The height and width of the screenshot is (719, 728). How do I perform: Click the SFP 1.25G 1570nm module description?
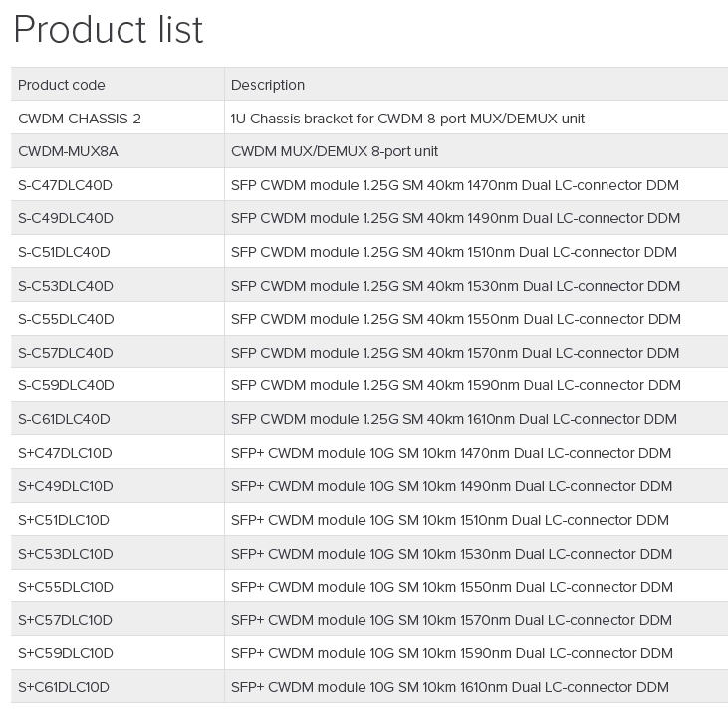pos(455,353)
